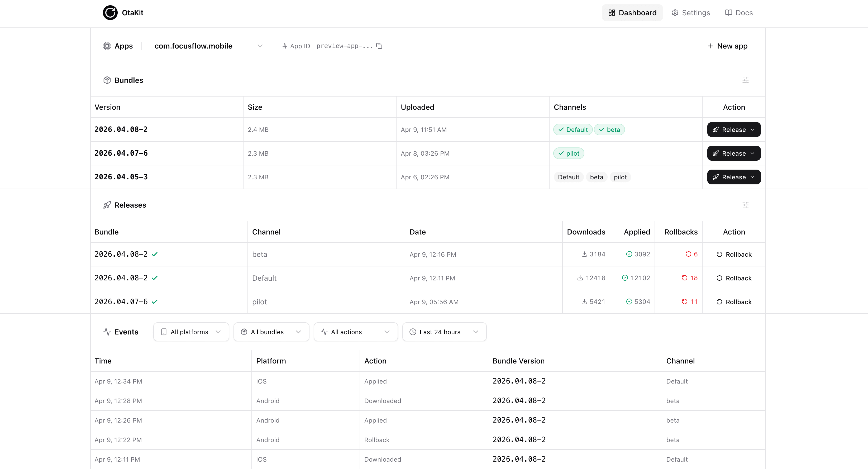Toggle the Default channel badge on bundle 2026.04.08-2

(572, 129)
